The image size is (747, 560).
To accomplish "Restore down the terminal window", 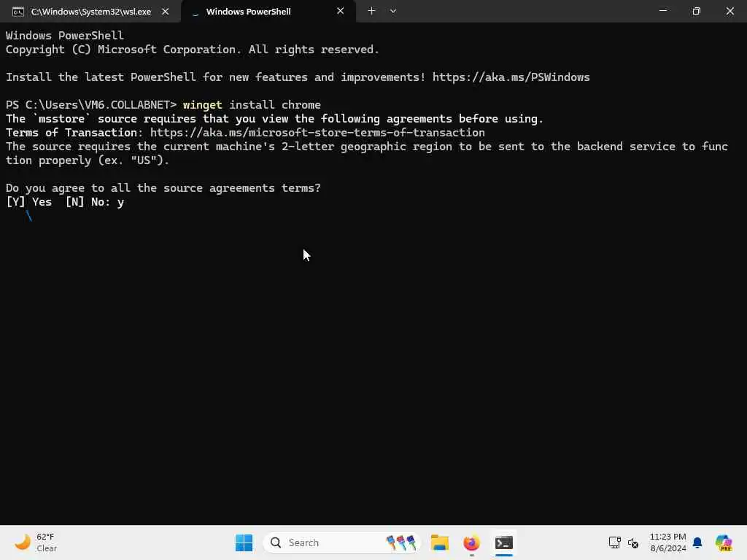I will click(x=697, y=11).
